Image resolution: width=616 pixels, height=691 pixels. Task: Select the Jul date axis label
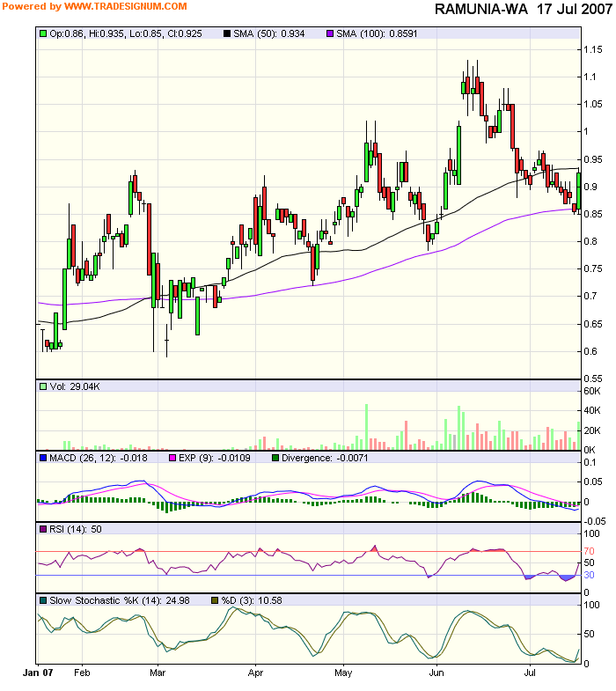coord(530,672)
